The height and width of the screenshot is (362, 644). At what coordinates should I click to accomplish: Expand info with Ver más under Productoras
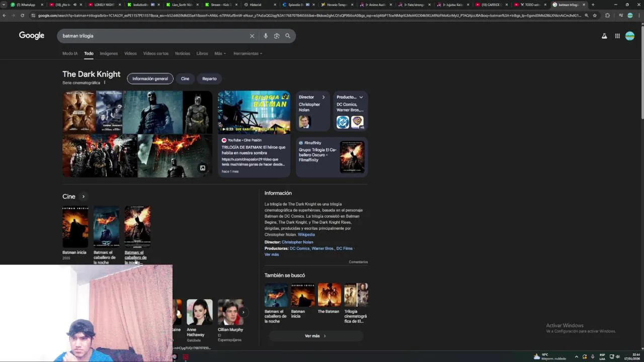[272, 254]
